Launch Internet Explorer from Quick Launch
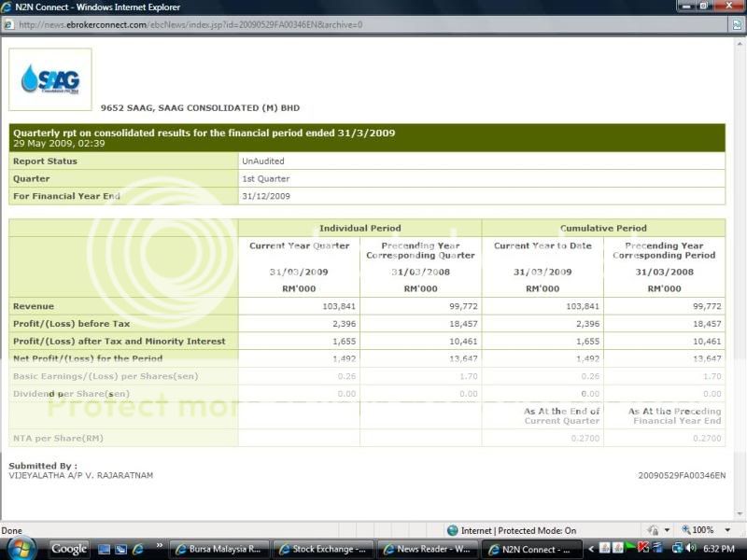This screenshot has width=747, height=560. coord(138,549)
